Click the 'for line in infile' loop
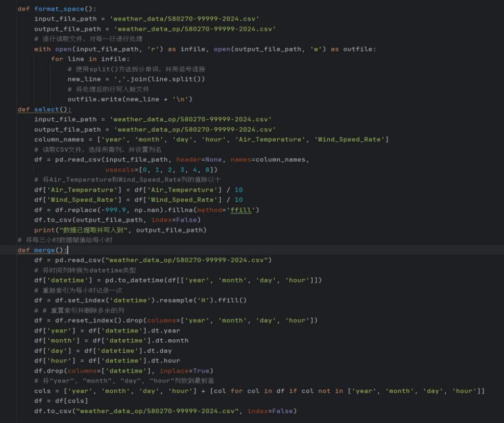The height and width of the screenshot is (423, 504). tap(90, 59)
